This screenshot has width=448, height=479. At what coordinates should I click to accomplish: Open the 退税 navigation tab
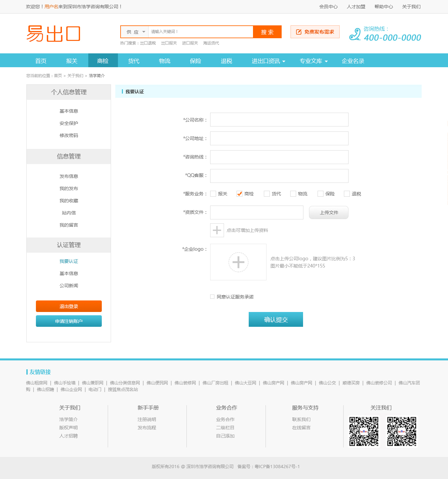pos(227,61)
